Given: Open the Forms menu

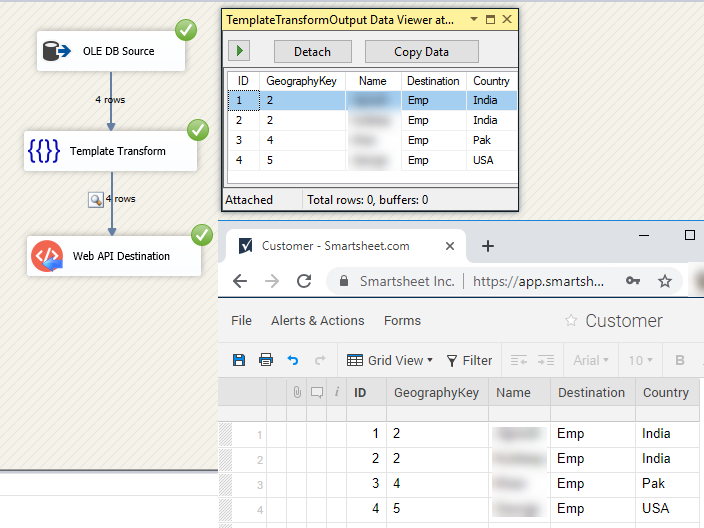Looking at the screenshot, I should point(402,321).
